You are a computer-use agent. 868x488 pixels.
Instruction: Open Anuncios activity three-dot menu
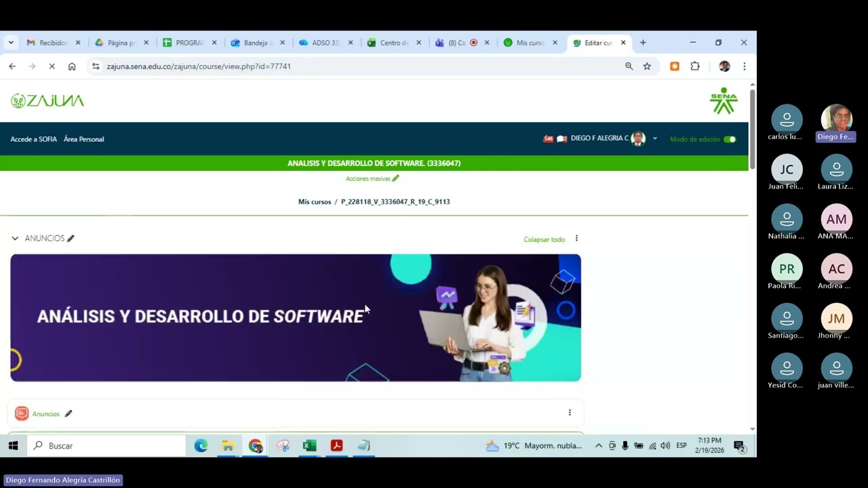pyautogui.click(x=570, y=412)
